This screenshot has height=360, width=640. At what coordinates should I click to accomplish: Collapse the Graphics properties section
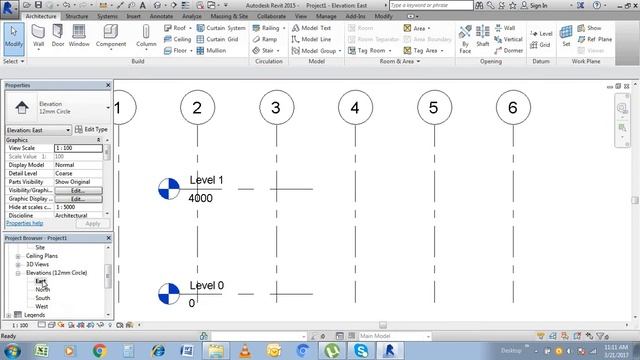98,140
